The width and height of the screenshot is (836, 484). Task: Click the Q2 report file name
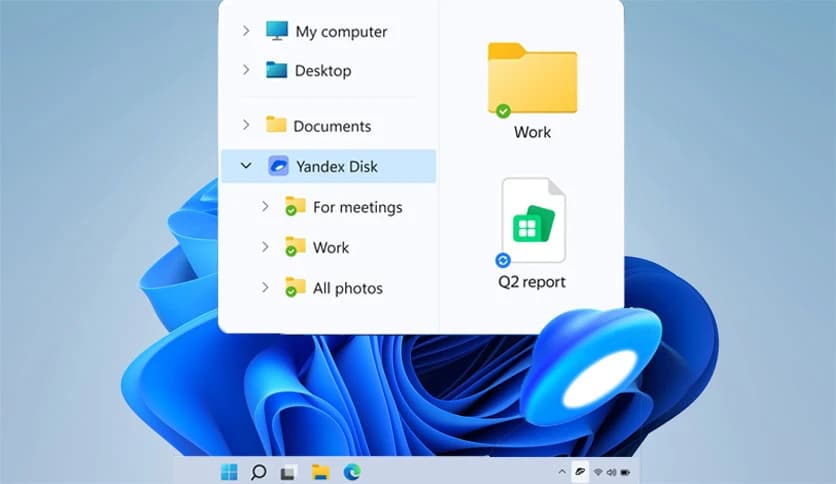(532, 281)
